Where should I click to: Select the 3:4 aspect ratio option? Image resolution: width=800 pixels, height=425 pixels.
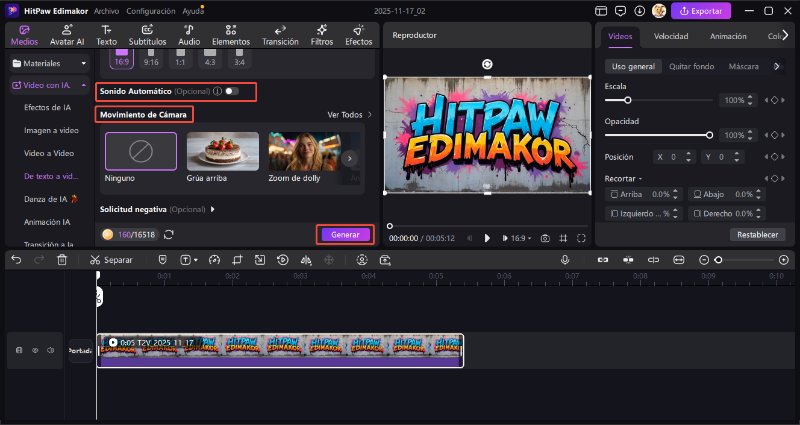(239, 57)
